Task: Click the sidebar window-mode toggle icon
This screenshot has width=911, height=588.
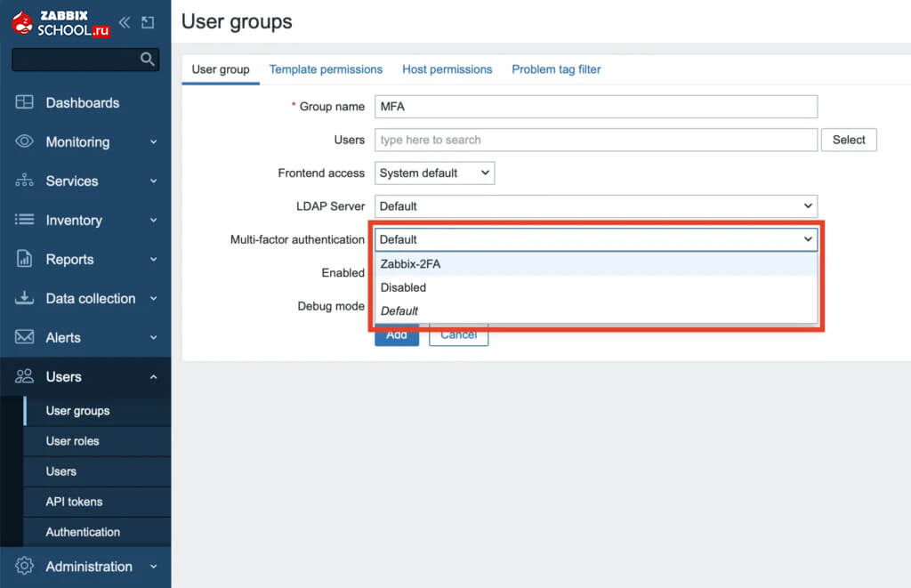Action: pos(149,22)
